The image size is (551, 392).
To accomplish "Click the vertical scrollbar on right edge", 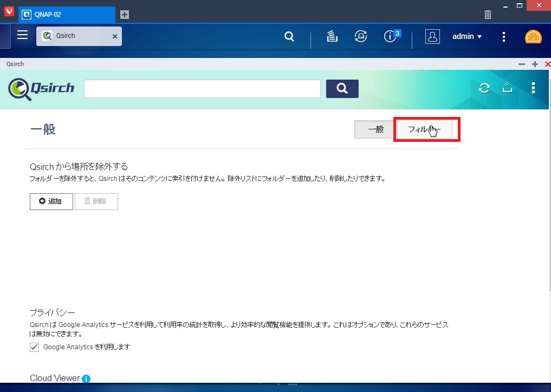I will 549,182.
